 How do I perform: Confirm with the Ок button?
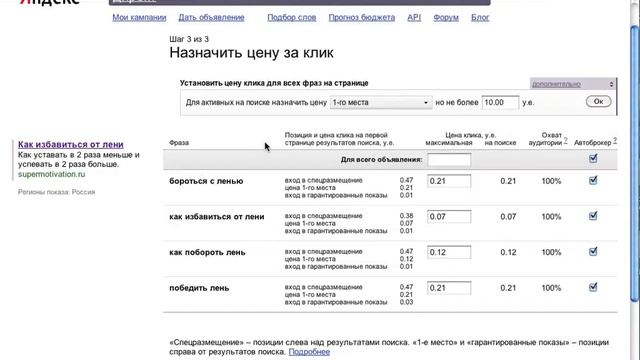click(598, 102)
